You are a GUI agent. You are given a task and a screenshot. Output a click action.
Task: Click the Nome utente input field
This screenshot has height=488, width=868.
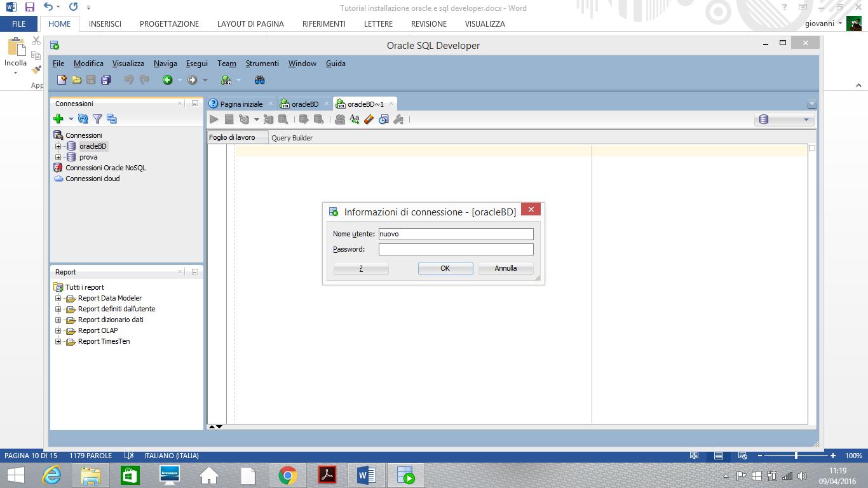456,234
